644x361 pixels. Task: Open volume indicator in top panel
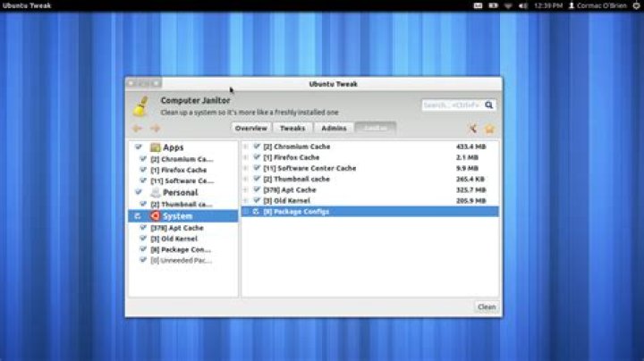tap(523, 5)
